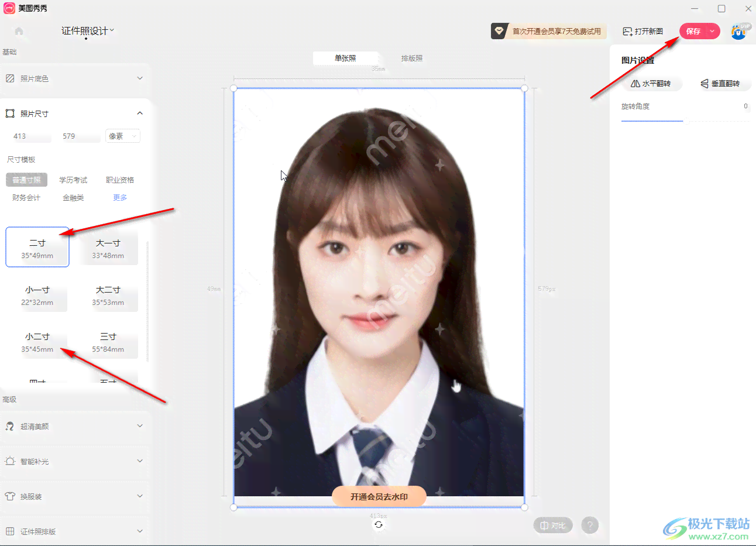Image resolution: width=756 pixels, height=546 pixels.
Task: Open the 像素 unit dropdown
Action: coord(123,136)
